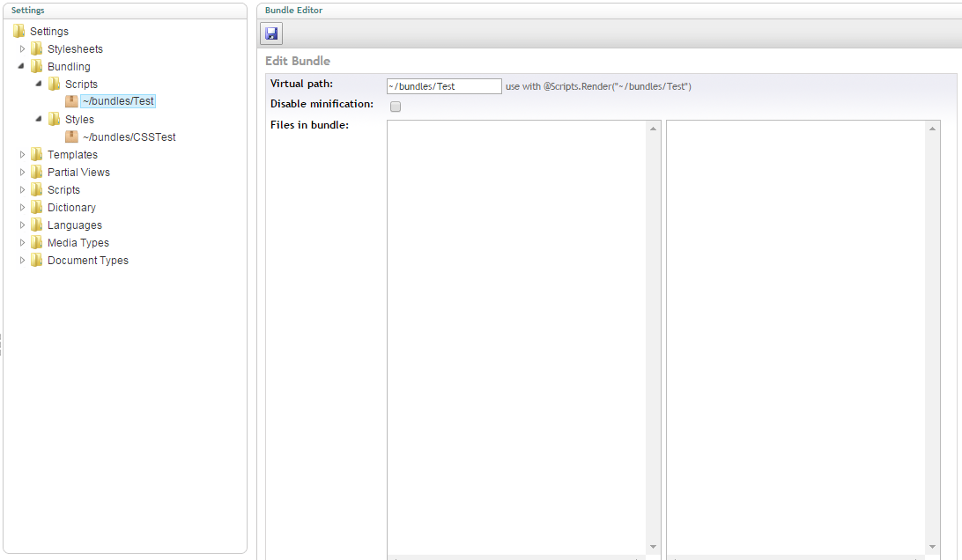
Task: Click the Save disk icon in toolbar
Action: pyautogui.click(x=271, y=33)
